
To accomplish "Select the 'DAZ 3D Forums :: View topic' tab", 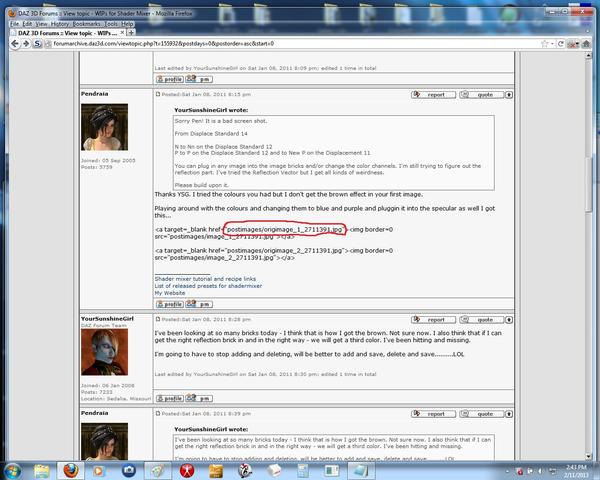I will point(67,33).
